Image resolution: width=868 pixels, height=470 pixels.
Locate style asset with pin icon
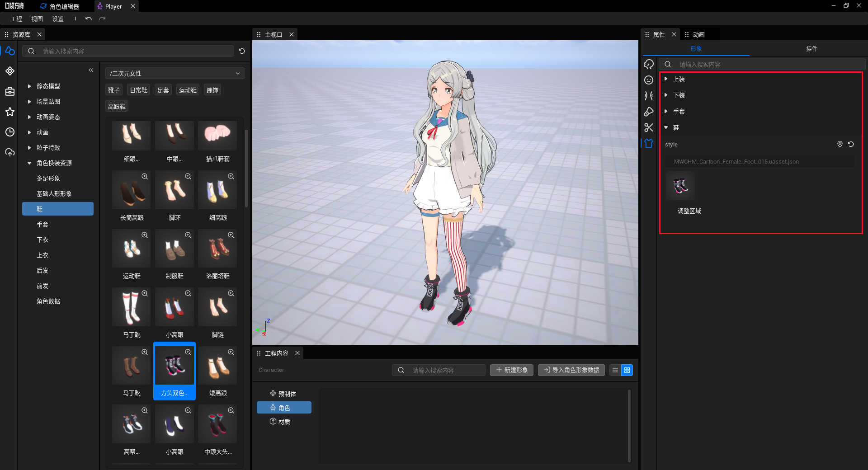[x=840, y=144]
